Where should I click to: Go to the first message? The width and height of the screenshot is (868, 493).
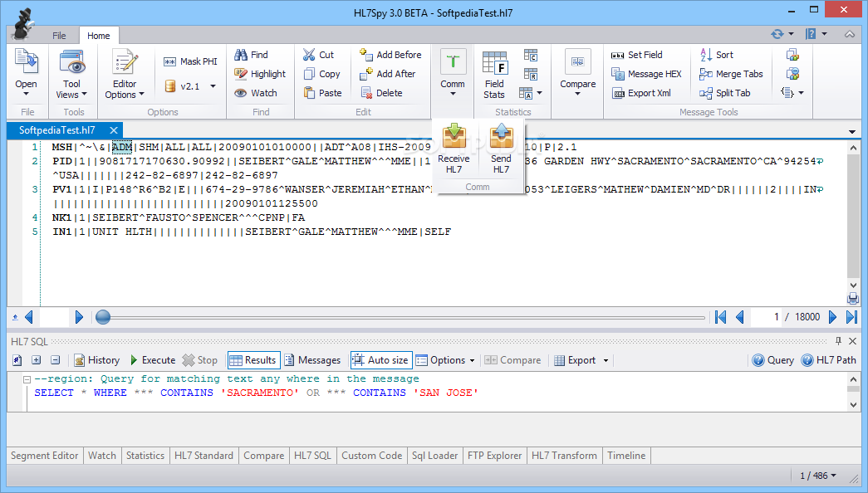pyautogui.click(x=720, y=317)
